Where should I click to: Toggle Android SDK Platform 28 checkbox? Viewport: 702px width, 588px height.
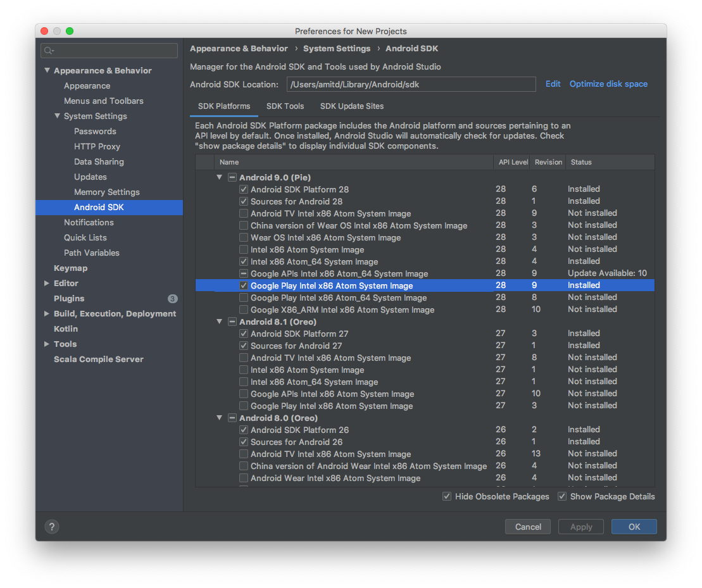click(244, 189)
